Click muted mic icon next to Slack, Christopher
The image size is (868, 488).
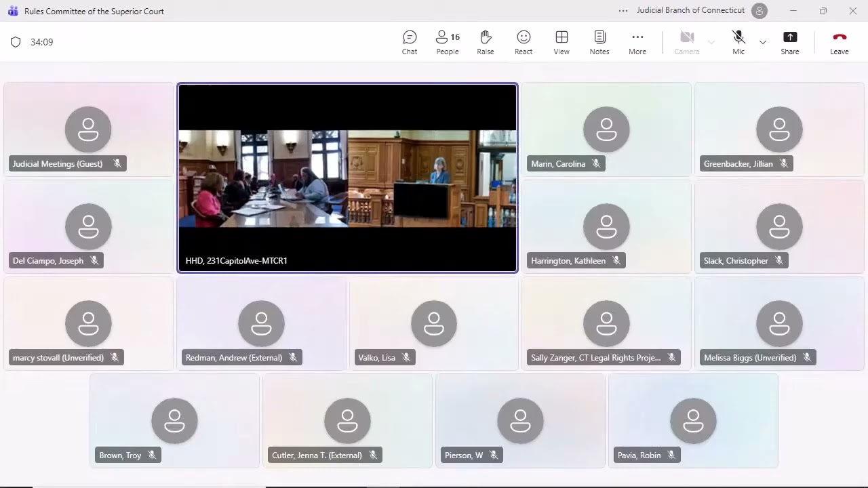click(779, 260)
